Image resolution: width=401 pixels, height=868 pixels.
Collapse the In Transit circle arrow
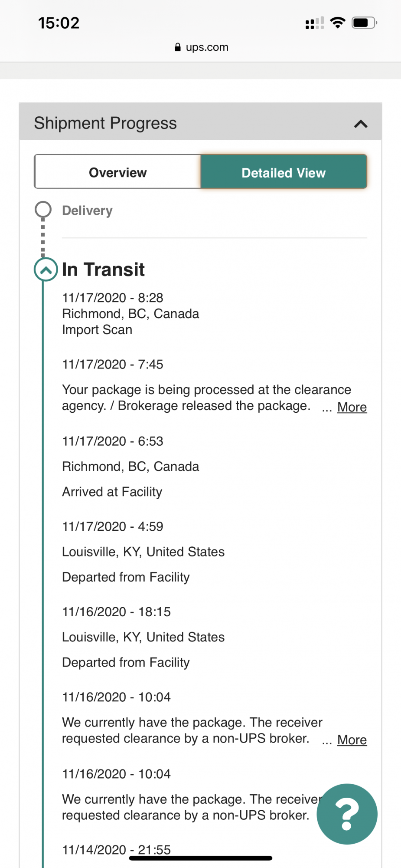[x=46, y=270]
